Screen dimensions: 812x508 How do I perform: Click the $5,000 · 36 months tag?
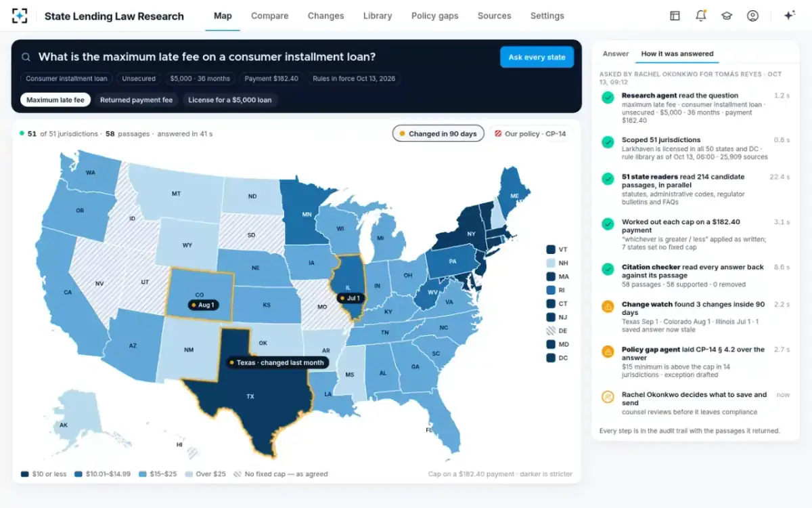[x=200, y=79]
